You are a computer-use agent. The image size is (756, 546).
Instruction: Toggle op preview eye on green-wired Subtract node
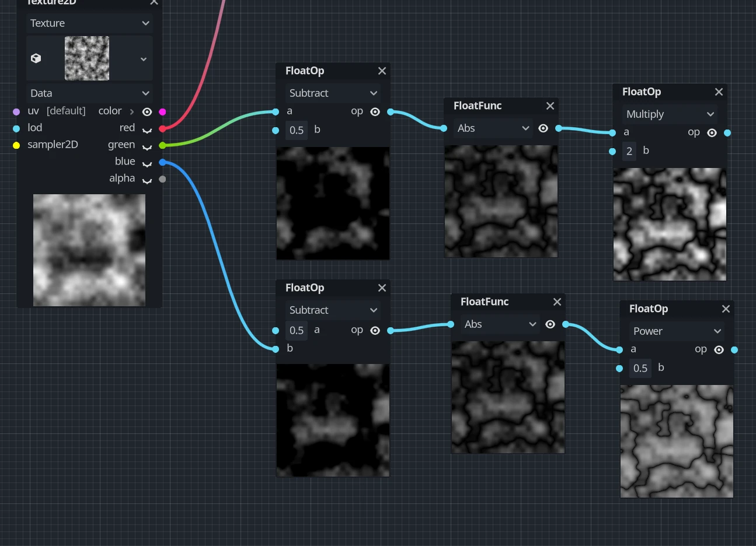pyautogui.click(x=375, y=111)
